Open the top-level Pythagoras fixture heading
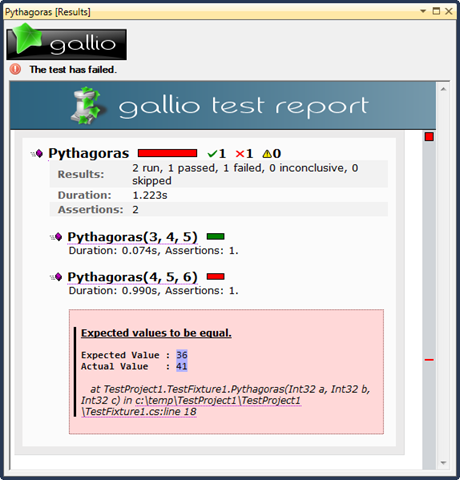This screenshot has width=460, height=480. (x=89, y=154)
